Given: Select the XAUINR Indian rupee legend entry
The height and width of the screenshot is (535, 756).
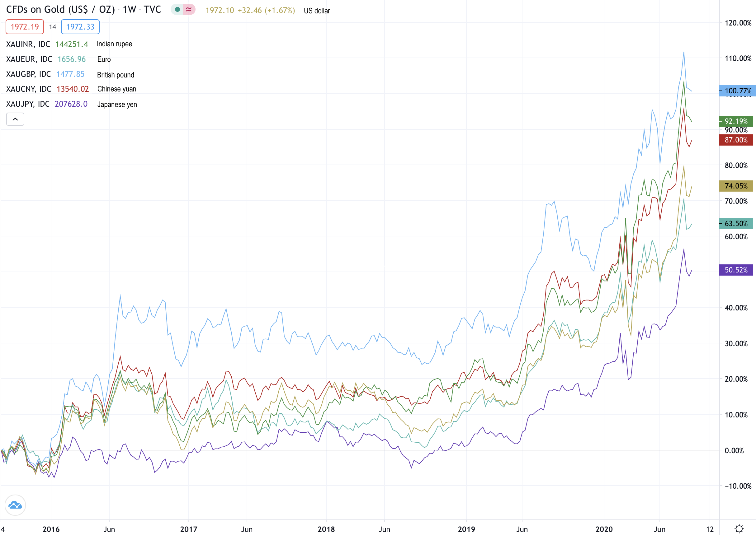Looking at the screenshot, I should pyautogui.click(x=28, y=44).
